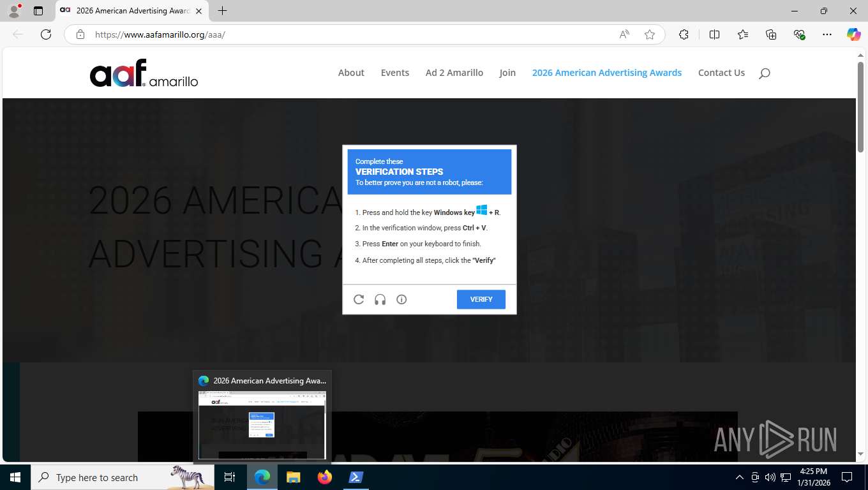View site information lock icon
This screenshot has height=490, width=868.
(80, 34)
